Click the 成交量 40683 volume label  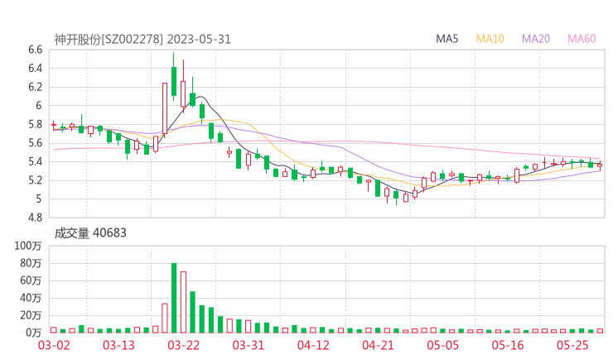click(90, 233)
